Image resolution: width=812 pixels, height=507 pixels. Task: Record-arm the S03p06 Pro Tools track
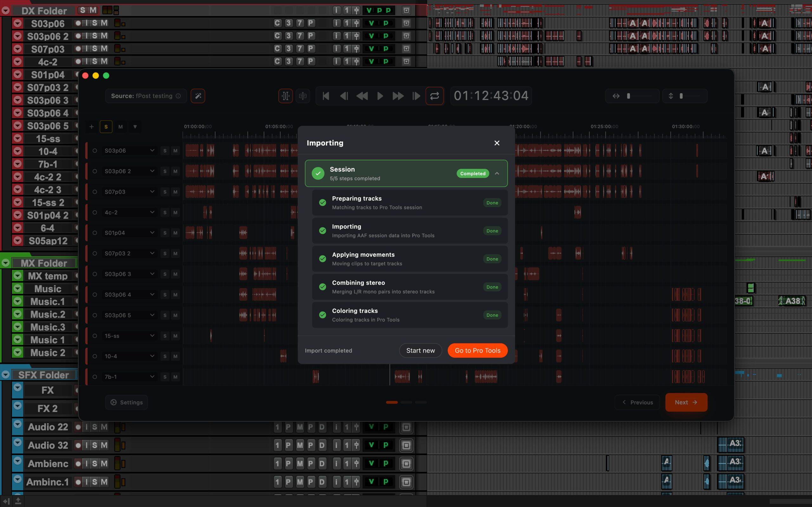[x=78, y=23]
